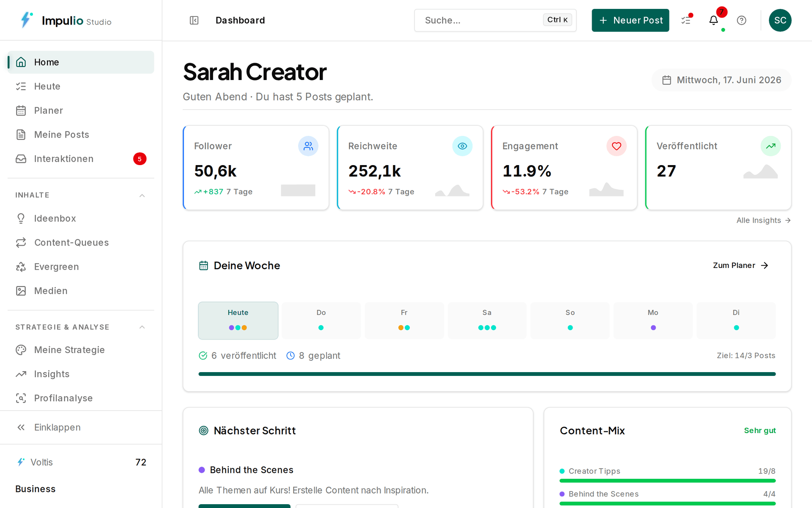Click the Dashboard breadcrumb title

click(x=240, y=20)
